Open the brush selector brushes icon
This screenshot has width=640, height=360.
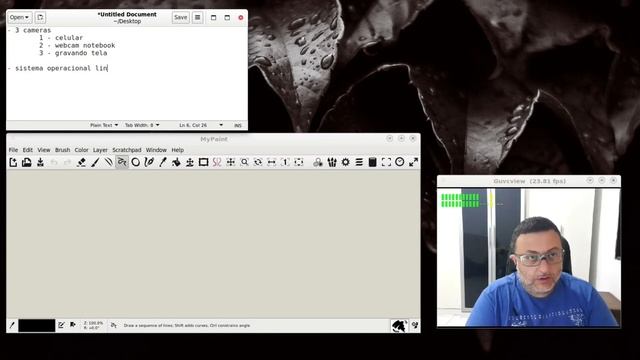point(332,162)
